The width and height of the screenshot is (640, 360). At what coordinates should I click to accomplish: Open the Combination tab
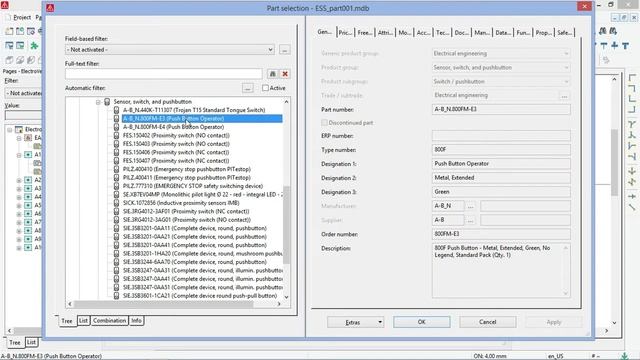point(109,320)
